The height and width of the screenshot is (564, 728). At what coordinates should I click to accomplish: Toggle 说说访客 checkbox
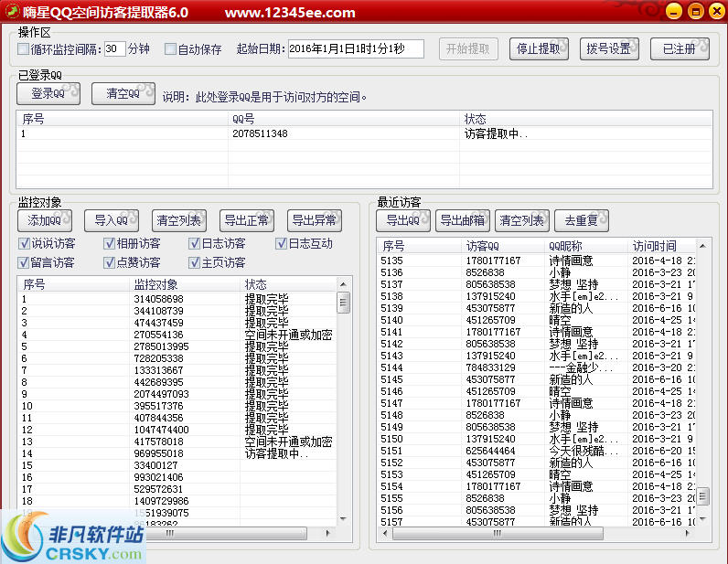click(x=24, y=243)
